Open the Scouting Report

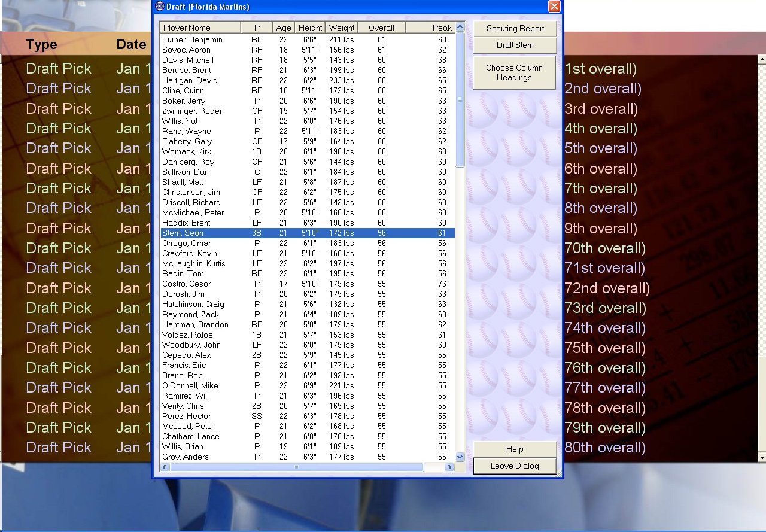(515, 28)
